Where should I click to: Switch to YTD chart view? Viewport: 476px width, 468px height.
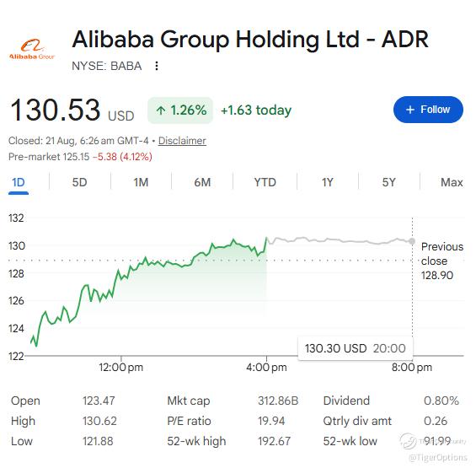(x=265, y=183)
